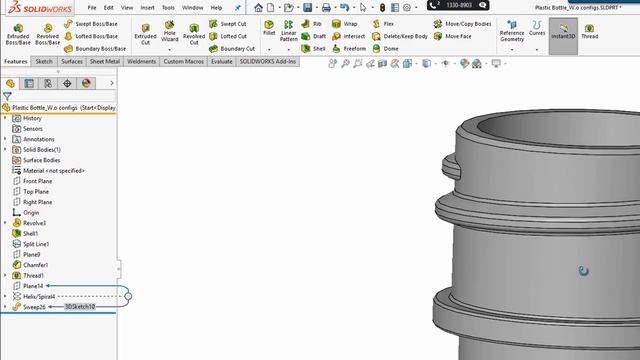640x360 pixels.
Task: Open the Reference Geometry dropdown
Action: click(512, 49)
